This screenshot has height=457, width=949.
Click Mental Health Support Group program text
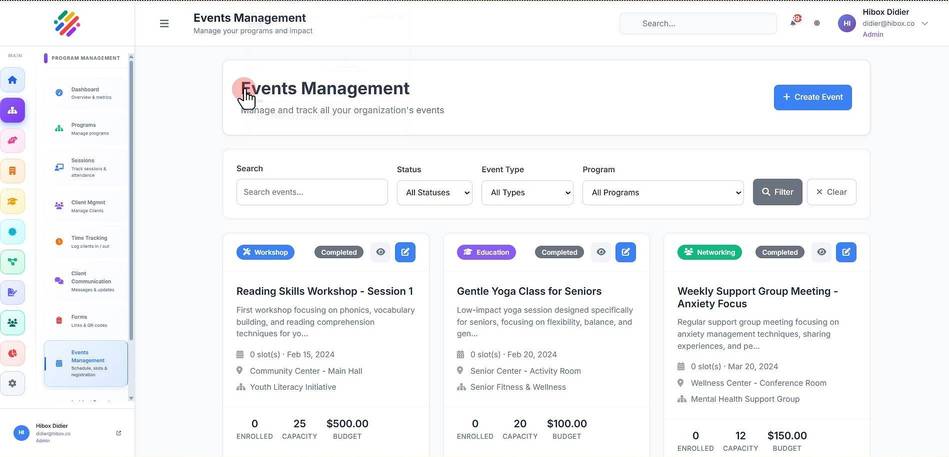[745, 399]
